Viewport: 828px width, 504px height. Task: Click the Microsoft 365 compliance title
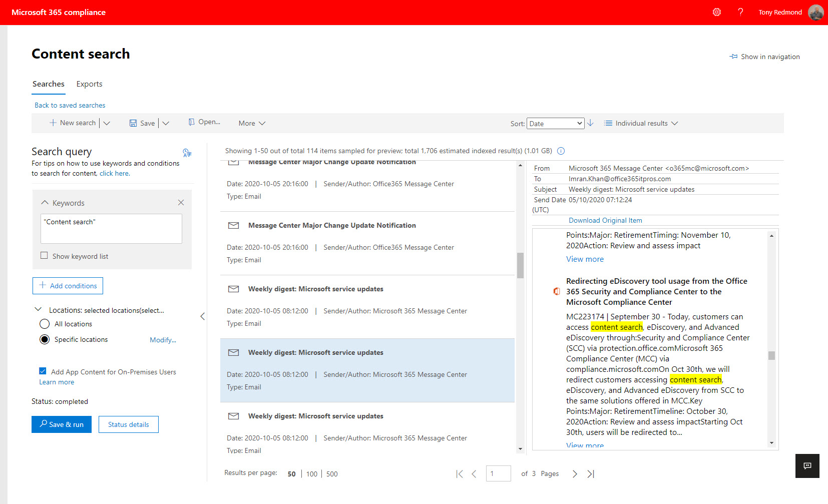pos(59,12)
